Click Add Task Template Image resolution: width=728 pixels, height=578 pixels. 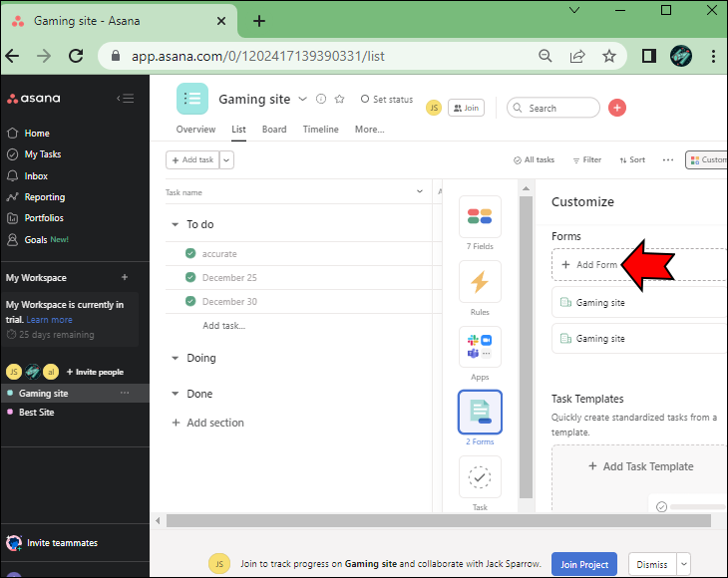point(640,466)
